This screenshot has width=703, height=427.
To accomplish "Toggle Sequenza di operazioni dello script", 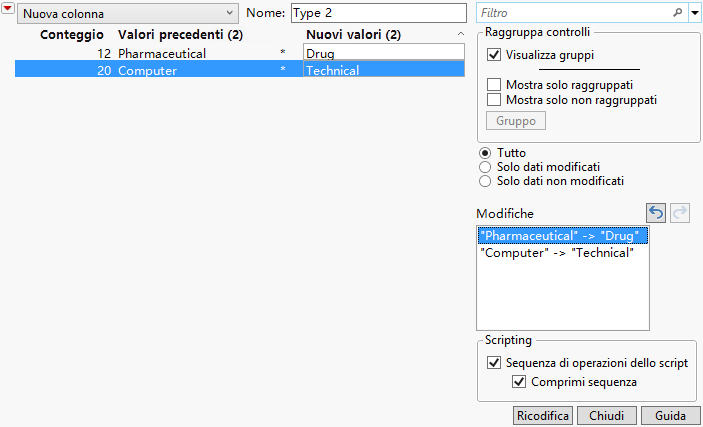I will [x=494, y=362].
